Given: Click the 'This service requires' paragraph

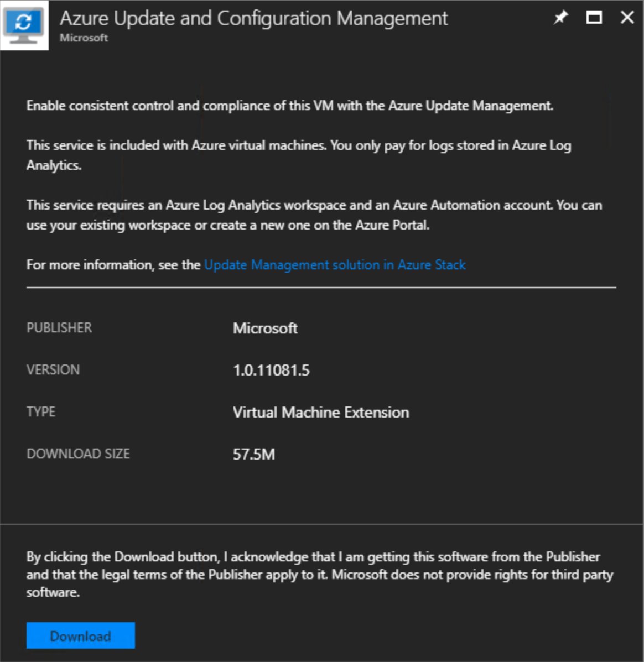Looking at the screenshot, I should tap(314, 215).
